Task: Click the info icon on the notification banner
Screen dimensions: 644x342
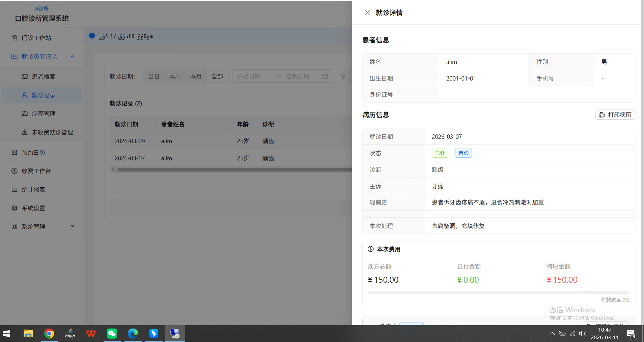Action: pyautogui.click(x=92, y=36)
